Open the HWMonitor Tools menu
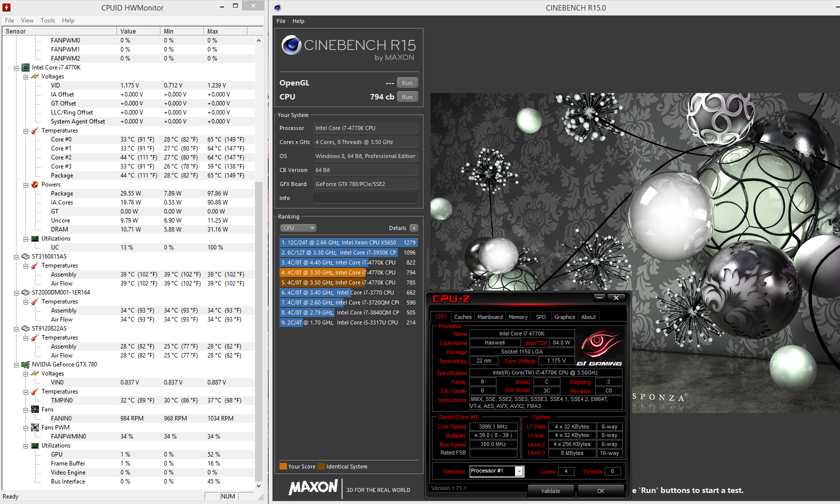Viewport: 840px width, 504px height. point(47,20)
